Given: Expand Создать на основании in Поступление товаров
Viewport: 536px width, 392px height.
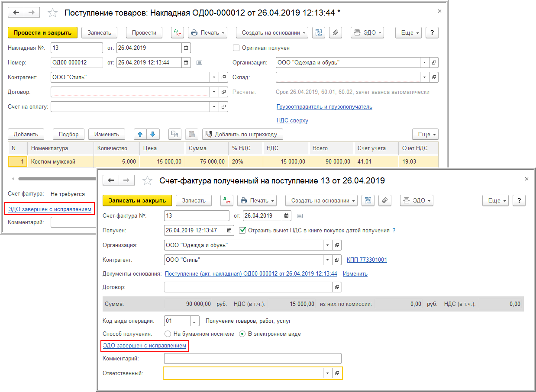Looking at the screenshot, I should pos(272,32).
